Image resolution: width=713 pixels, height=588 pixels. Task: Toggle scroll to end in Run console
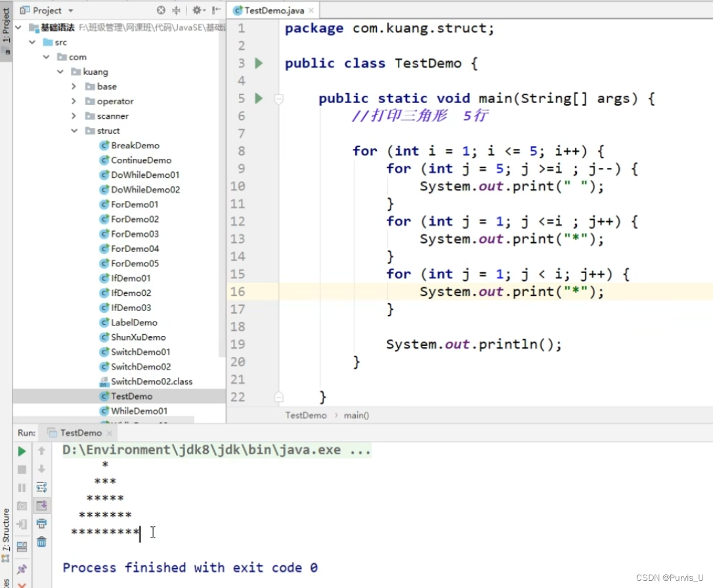click(x=41, y=505)
